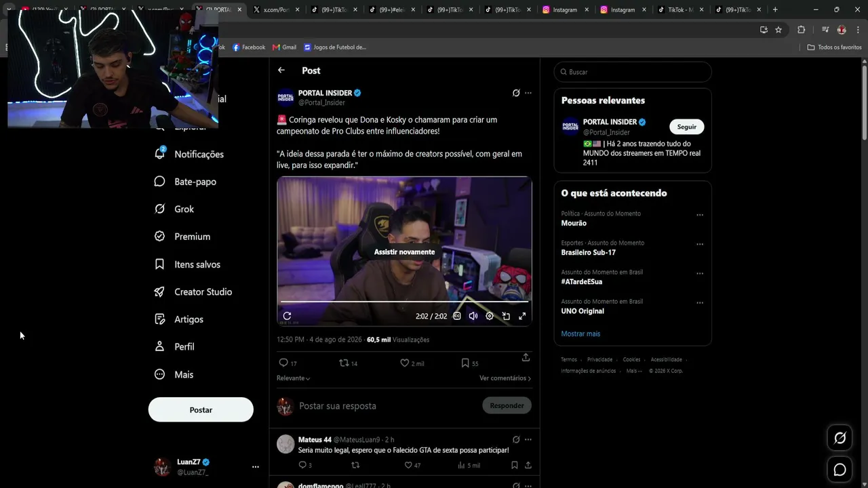Go back using the Post header arrow
This screenshot has width=868, height=488.
281,70
